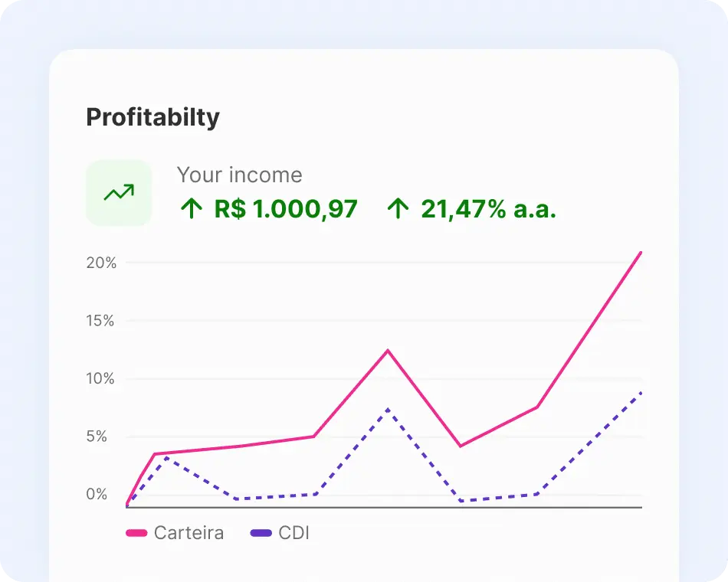Click the 20% y-axis label
The width and height of the screenshot is (728, 582).
[x=100, y=263]
